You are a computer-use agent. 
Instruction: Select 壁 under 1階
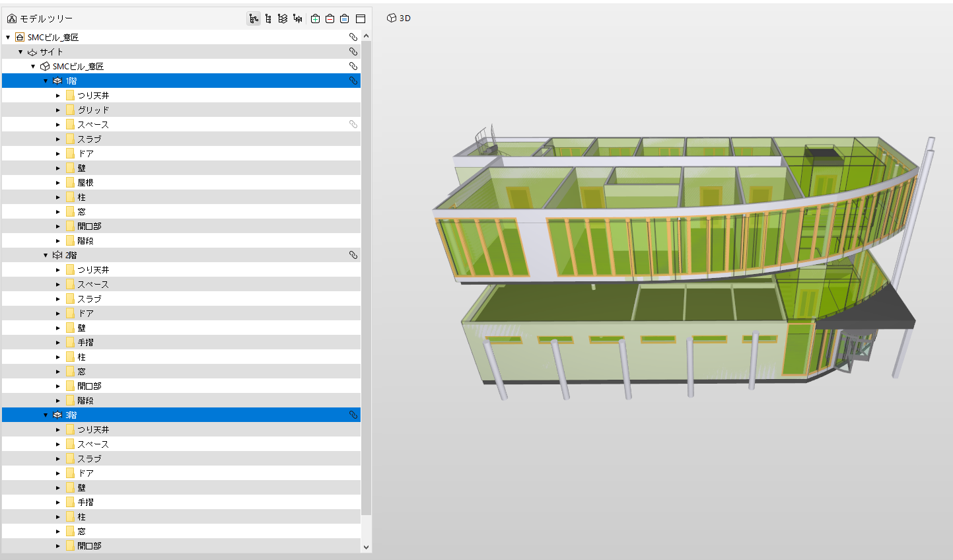click(181, 168)
